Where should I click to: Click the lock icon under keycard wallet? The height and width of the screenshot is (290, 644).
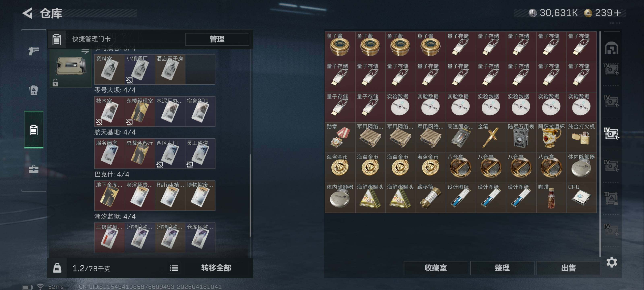[55, 82]
